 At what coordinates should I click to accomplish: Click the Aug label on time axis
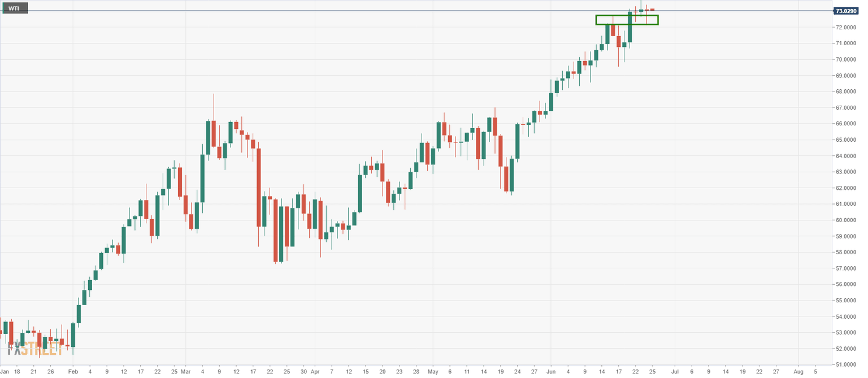[x=798, y=372]
